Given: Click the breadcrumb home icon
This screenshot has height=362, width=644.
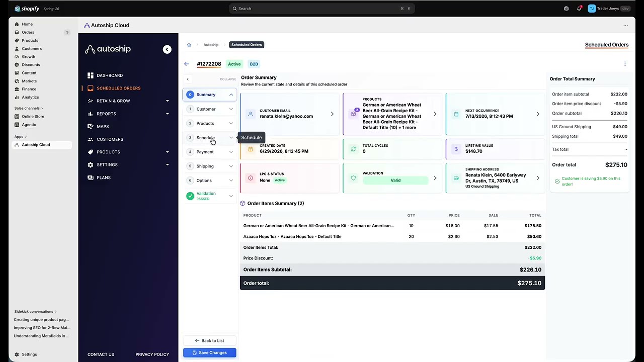Looking at the screenshot, I should click(189, 45).
